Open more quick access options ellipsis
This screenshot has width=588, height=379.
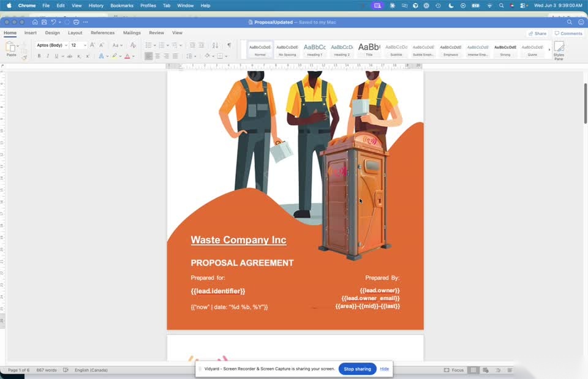(x=86, y=22)
